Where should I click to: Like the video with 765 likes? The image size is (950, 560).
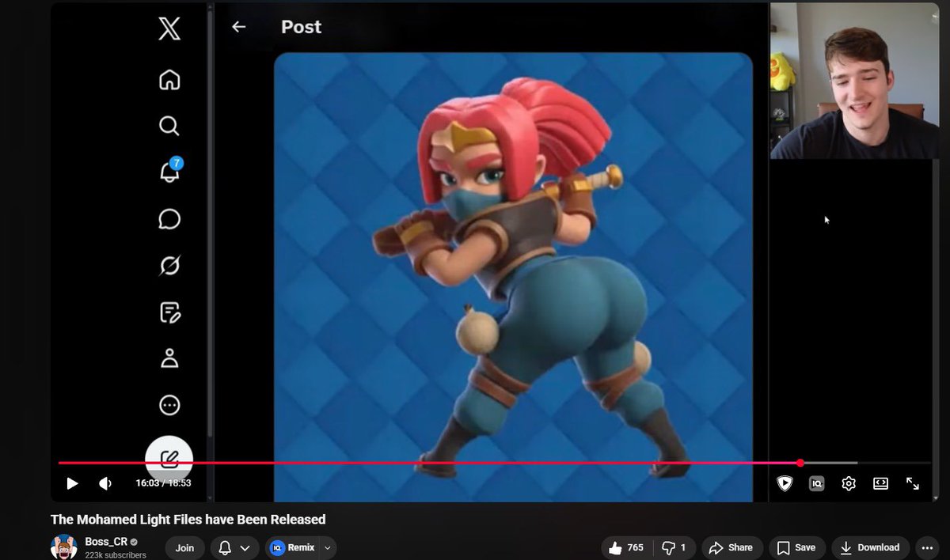point(626,547)
